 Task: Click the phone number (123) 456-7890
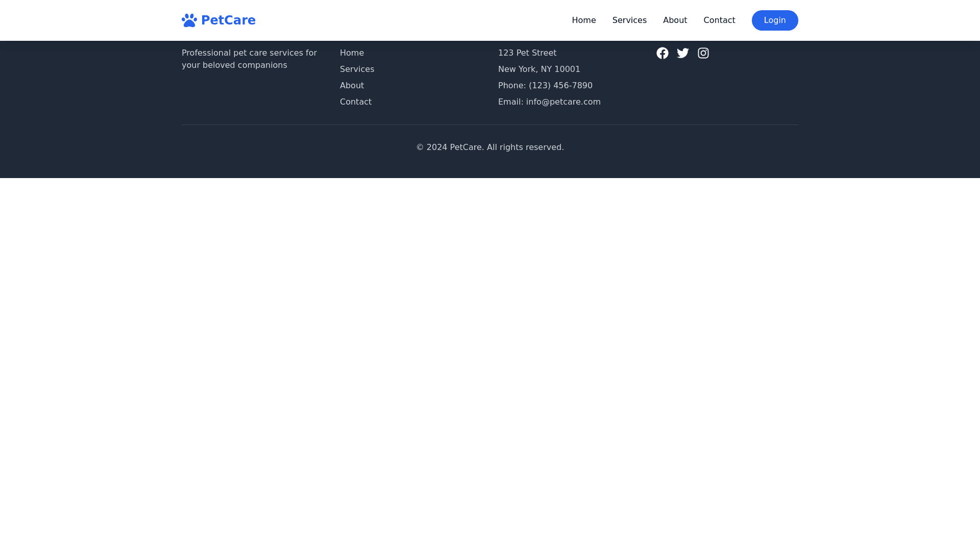[x=560, y=86]
